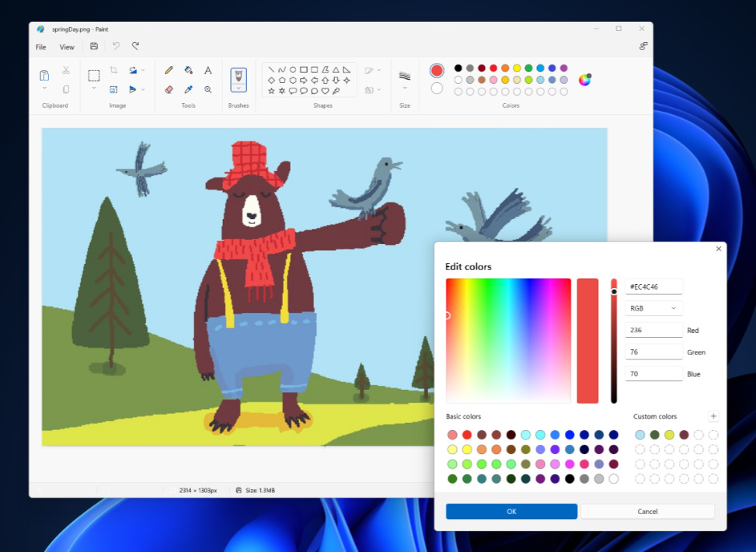Open the File menu
The height and width of the screenshot is (552, 756).
tap(40, 47)
